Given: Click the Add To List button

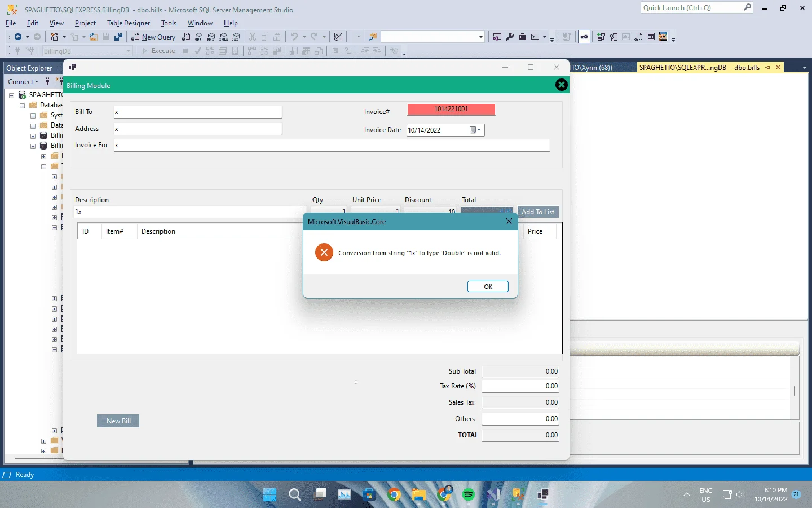Looking at the screenshot, I should [x=538, y=212].
